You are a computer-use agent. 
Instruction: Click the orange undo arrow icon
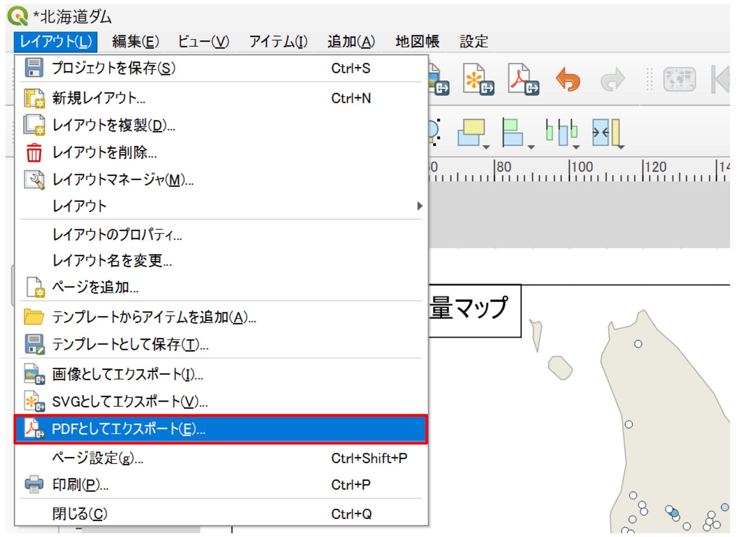(x=567, y=79)
